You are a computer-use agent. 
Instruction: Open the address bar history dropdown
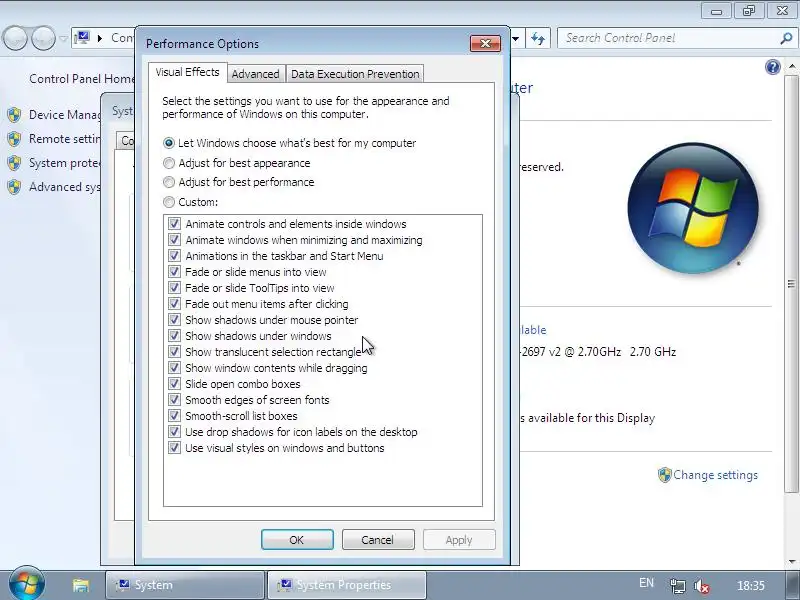pyautogui.click(x=516, y=38)
